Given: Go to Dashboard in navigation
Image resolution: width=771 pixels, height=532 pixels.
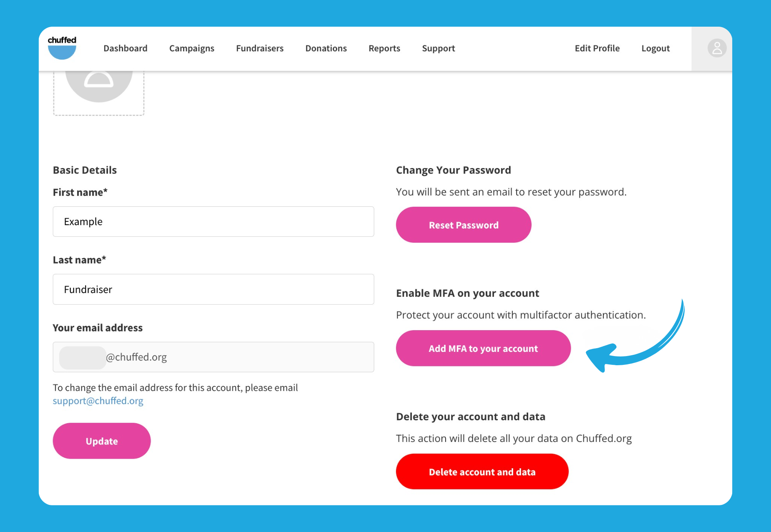Looking at the screenshot, I should point(125,48).
